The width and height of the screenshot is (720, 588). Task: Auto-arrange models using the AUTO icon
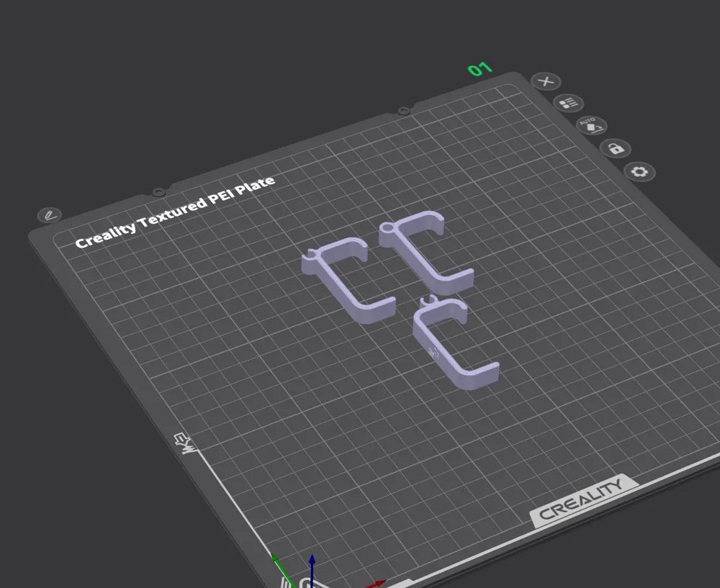click(591, 126)
